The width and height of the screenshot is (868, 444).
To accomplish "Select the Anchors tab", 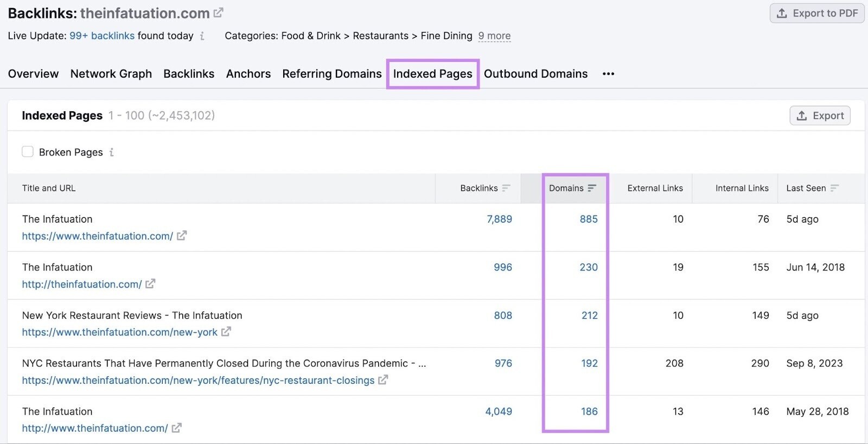I will pyautogui.click(x=248, y=74).
